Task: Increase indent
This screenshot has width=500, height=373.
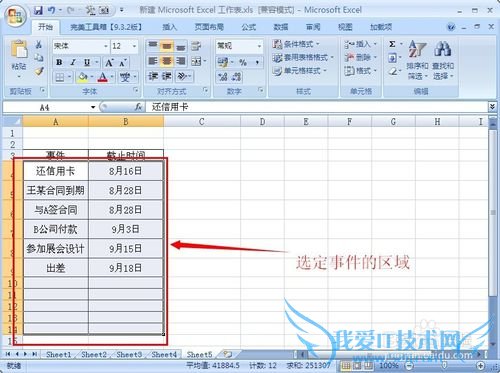Action: coord(167,76)
